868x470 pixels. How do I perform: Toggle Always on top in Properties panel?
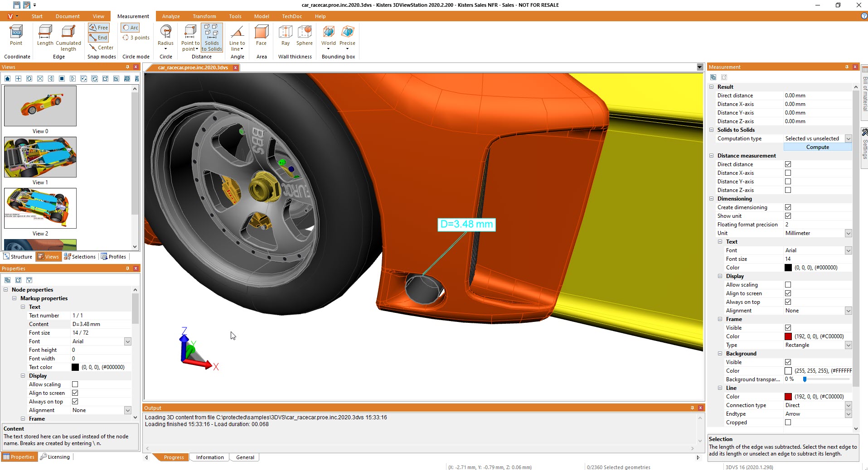tap(75, 402)
